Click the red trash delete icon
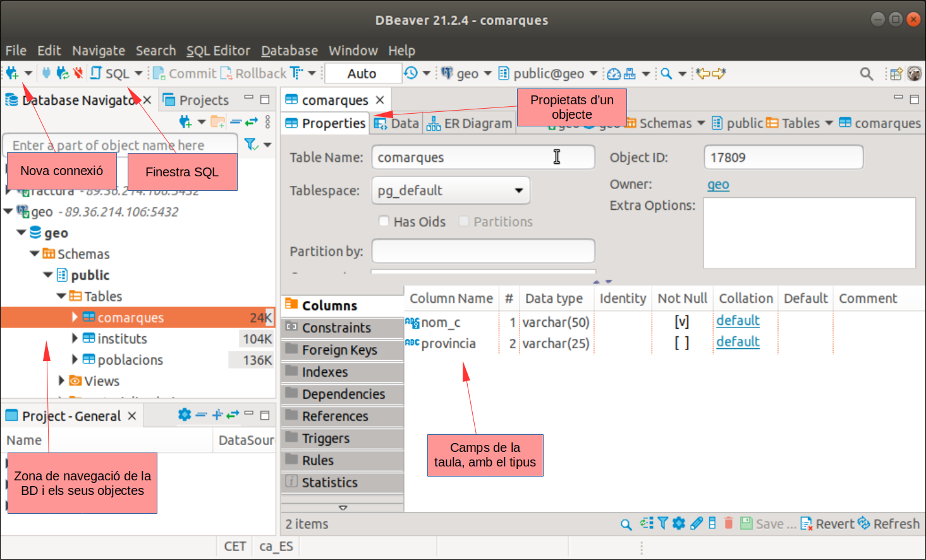Image resolution: width=926 pixels, height=560 pixels. coord(728,523)
